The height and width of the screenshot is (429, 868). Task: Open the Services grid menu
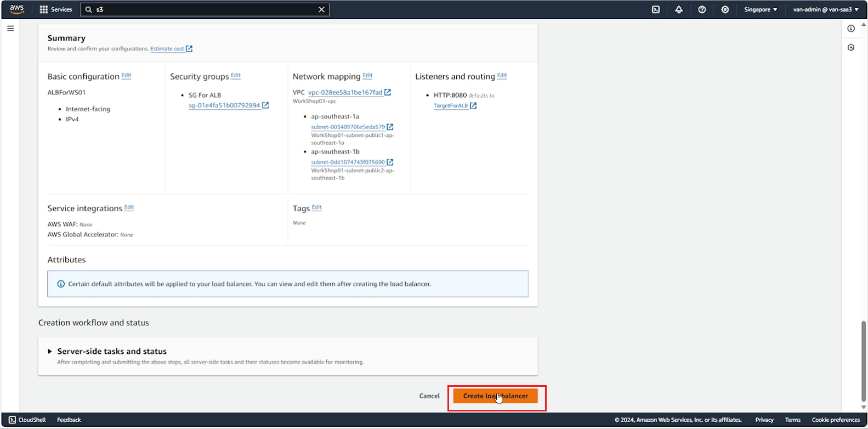pyautogui.click(x=56, y=9)
